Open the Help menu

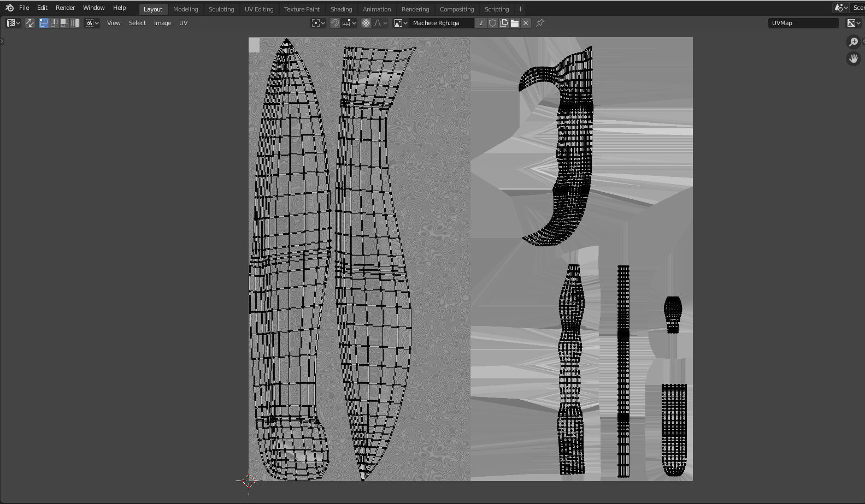[119, 8]
